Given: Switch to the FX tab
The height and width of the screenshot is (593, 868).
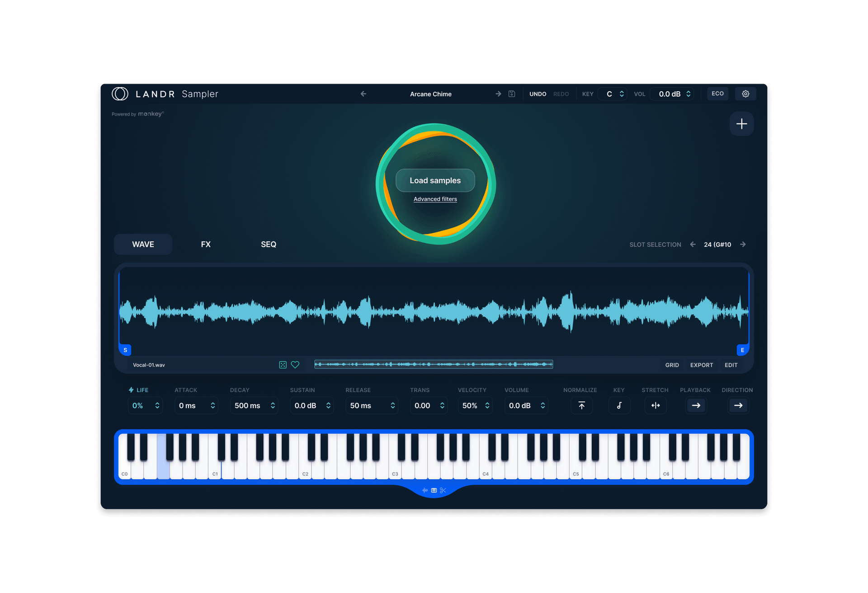Looking at the screenshot, I should [206, 245].
